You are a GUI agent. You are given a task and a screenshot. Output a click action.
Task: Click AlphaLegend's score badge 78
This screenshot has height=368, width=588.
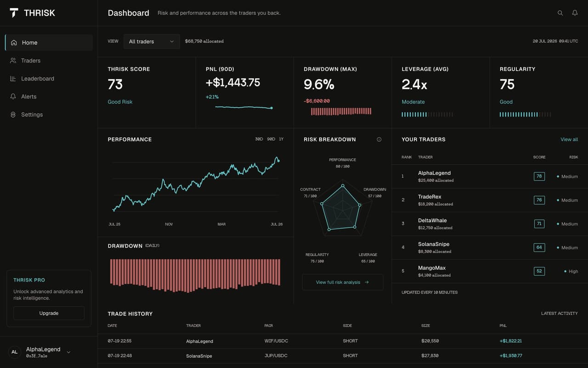[539, 176]
